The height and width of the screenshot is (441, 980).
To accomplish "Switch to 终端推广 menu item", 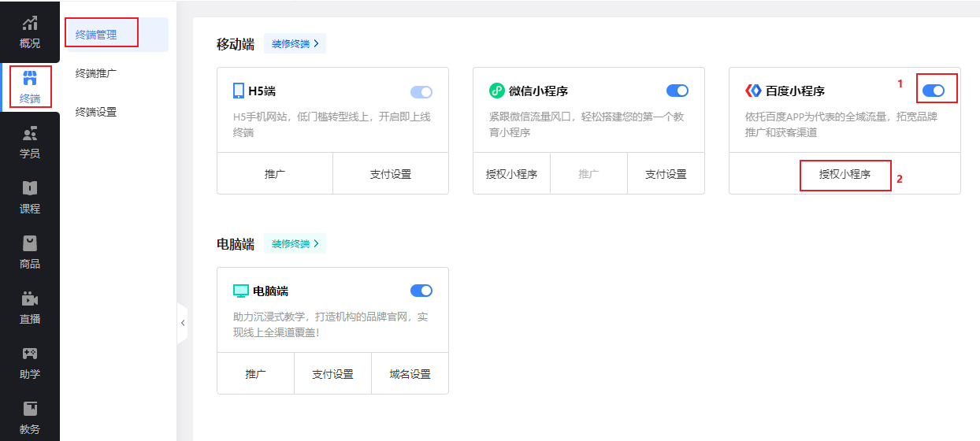I will coord(96,73).
